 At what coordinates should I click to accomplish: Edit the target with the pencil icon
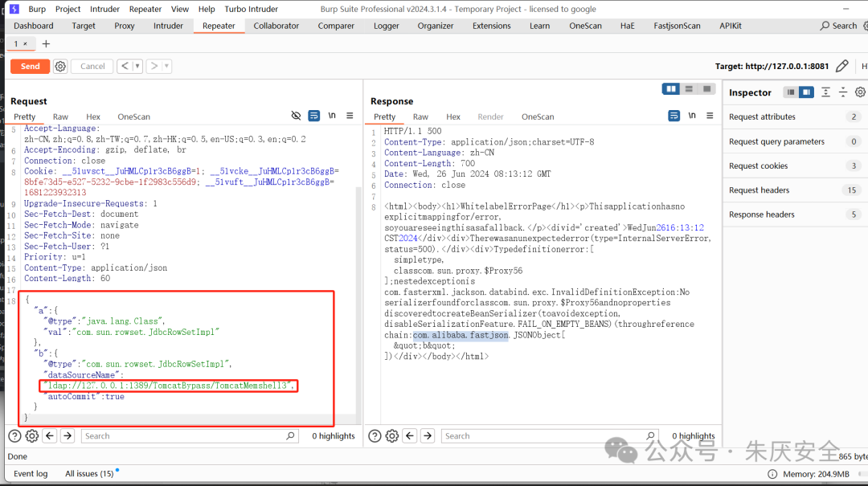tap(842, 66)
